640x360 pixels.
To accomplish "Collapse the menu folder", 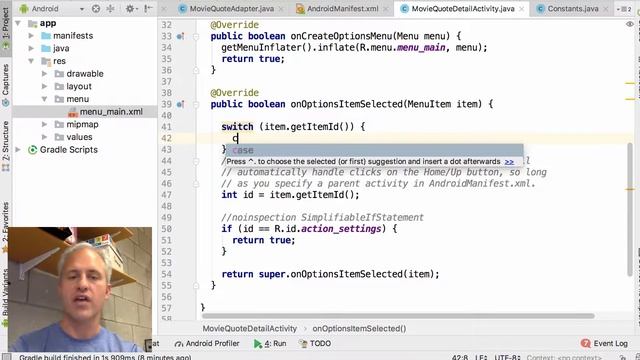I will [44, 99].
